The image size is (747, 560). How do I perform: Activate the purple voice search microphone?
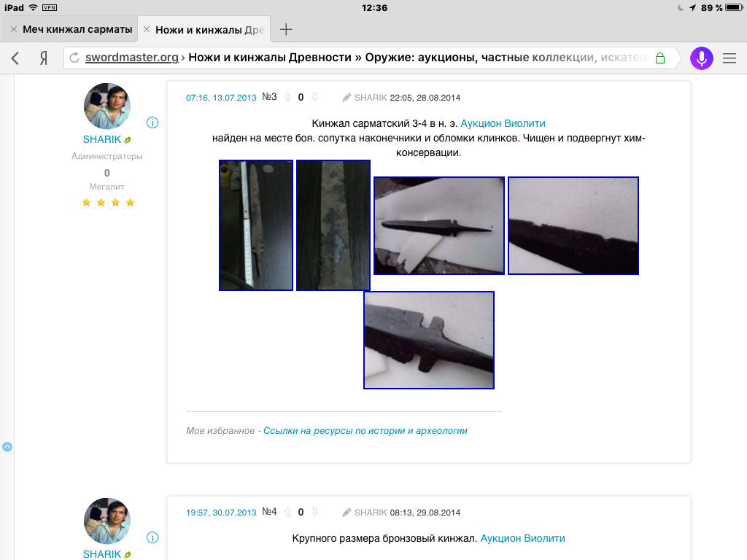pyautogui.click(x=701, y=58)
